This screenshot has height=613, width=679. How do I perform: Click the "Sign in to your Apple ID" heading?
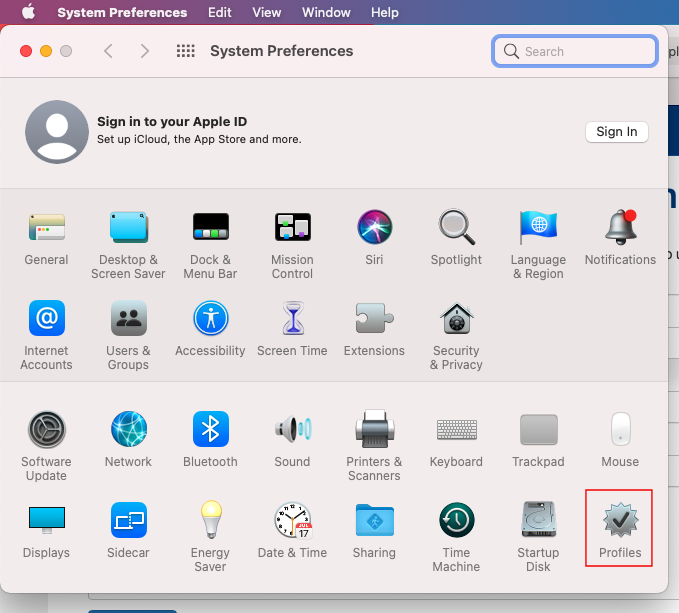coord(172,122)
